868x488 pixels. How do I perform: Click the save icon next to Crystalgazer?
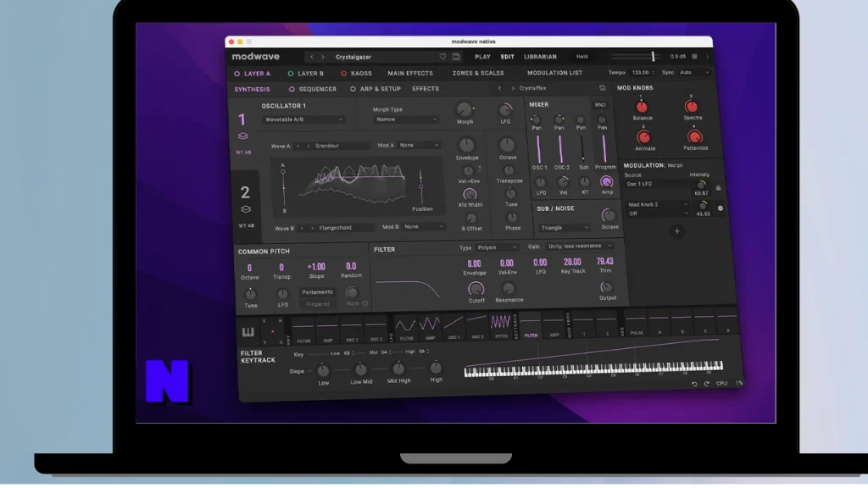pos(456,57)
